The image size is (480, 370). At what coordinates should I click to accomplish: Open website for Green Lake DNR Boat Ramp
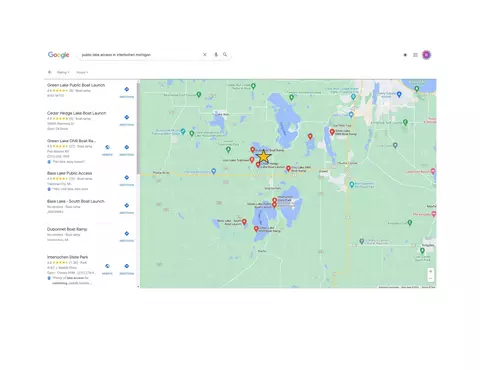(x=107, y=149)
